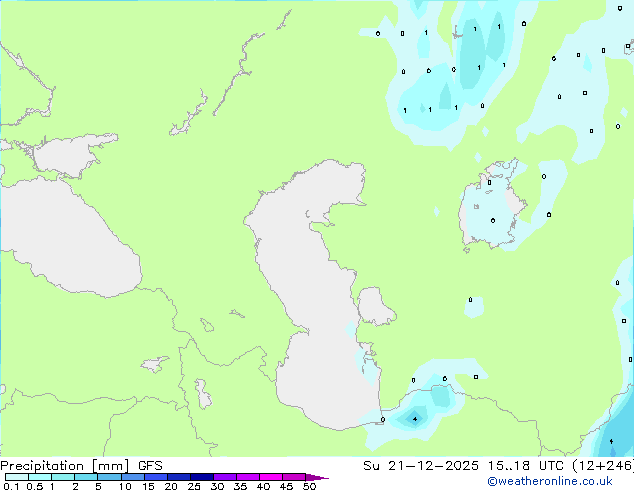Click the 20–25 mm legend color swatch
The image size is (634, 490).
(179, 477)
